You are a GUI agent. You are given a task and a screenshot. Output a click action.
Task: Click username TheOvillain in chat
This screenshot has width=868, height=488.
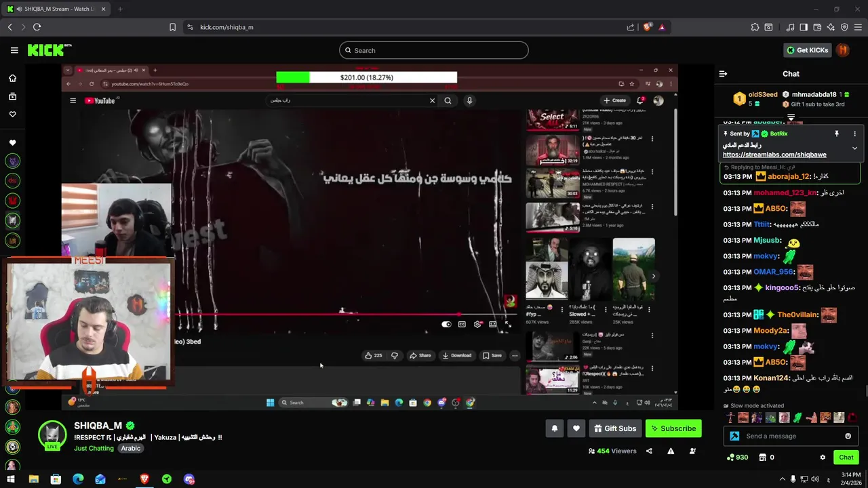797,315
